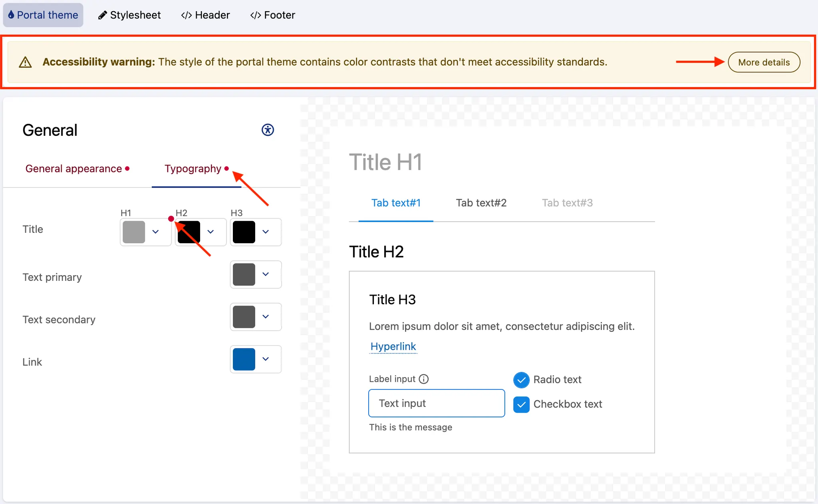
Task: Click the droplet icon on Portal theme
Action: [11, 15]
